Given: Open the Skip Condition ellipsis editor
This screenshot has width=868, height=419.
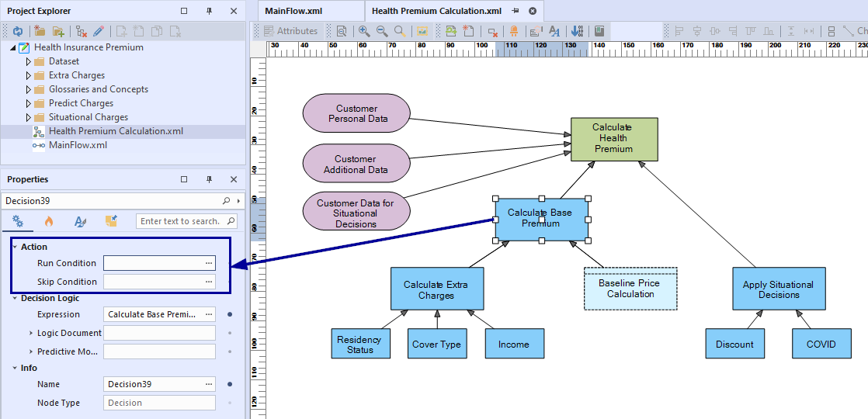Looking at the screenshot, I should coord(209,282).
